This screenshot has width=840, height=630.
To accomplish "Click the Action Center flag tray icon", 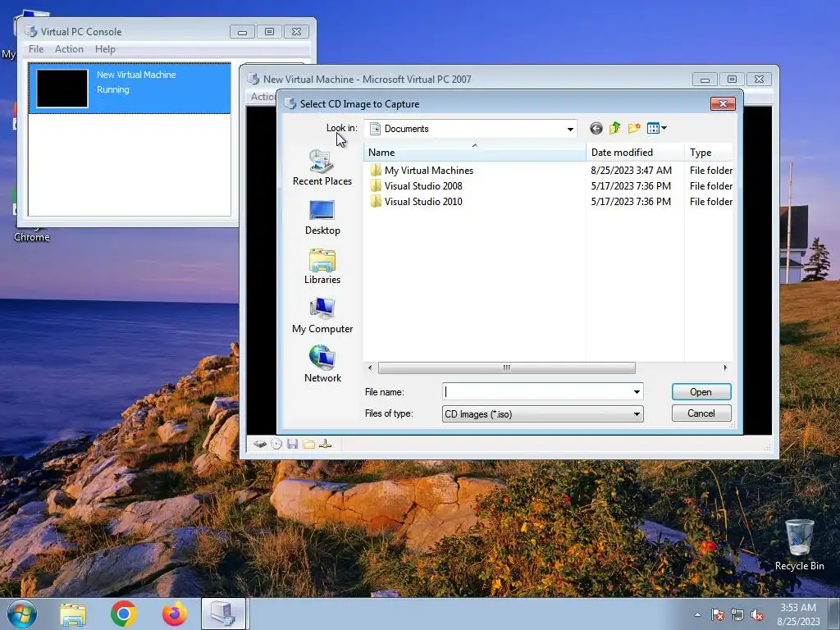I will tap(718, 615).
